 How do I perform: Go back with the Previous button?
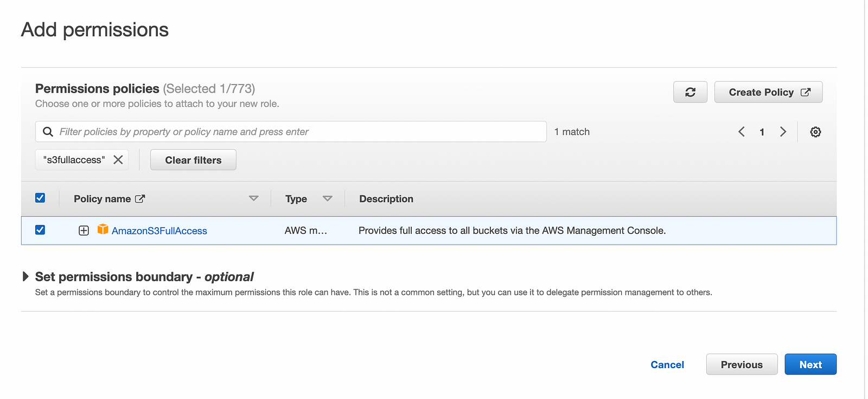[741, 365]
